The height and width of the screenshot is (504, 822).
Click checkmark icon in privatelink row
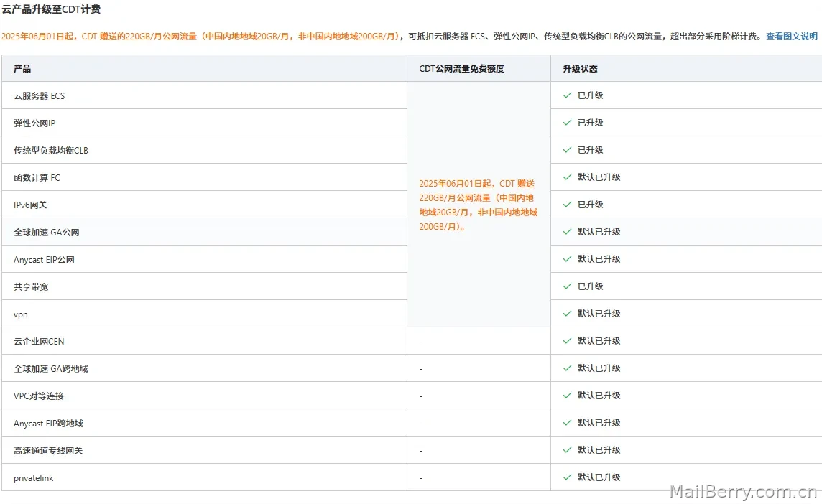(x=567, y=477)
